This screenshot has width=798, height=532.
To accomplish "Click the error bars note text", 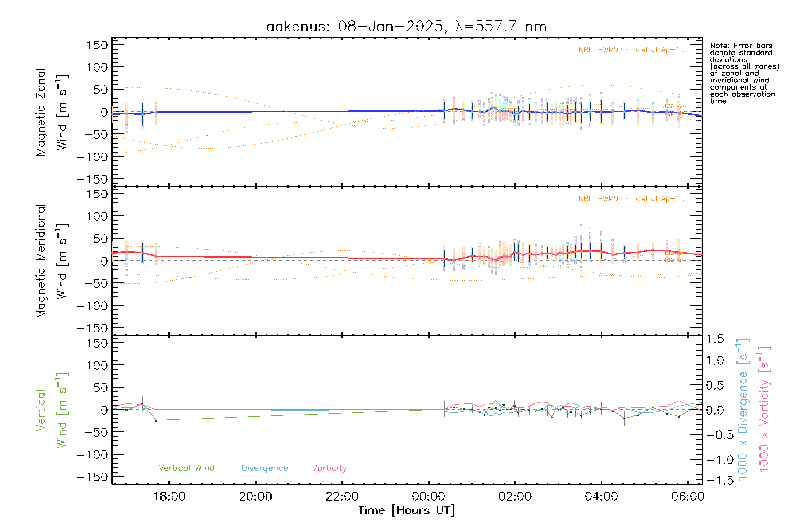I will pos(744,73).
